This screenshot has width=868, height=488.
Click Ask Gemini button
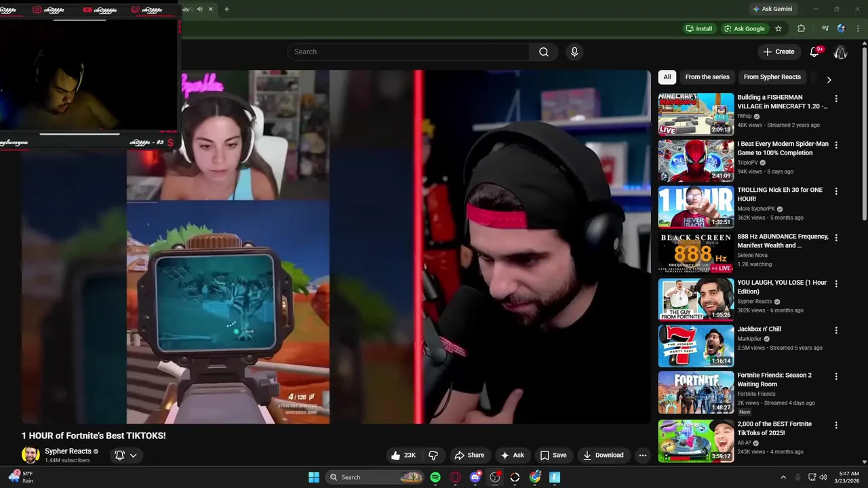(x=772, y=9)
